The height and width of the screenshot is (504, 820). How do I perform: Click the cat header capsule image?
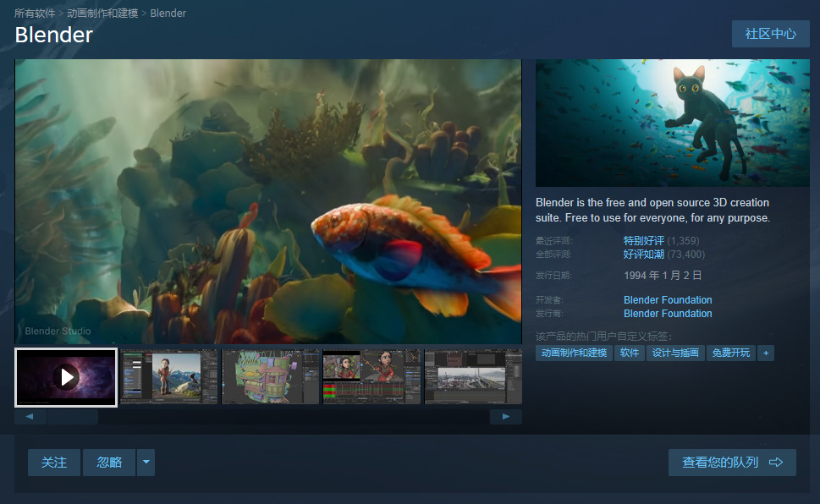point(673,123)
